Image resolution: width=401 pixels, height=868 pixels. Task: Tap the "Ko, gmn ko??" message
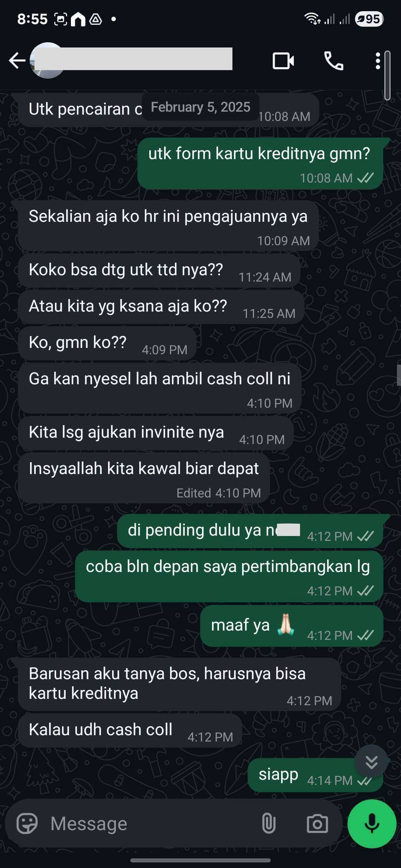[x=107, y=343]
